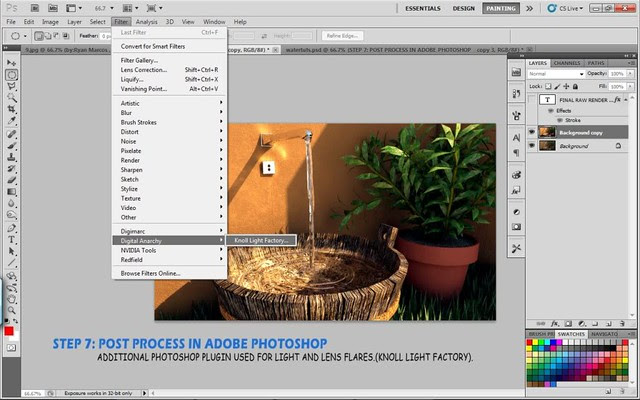Toggle lock all padlock
Viewport: 640px width, 400px height.
(x=575, y=87)
